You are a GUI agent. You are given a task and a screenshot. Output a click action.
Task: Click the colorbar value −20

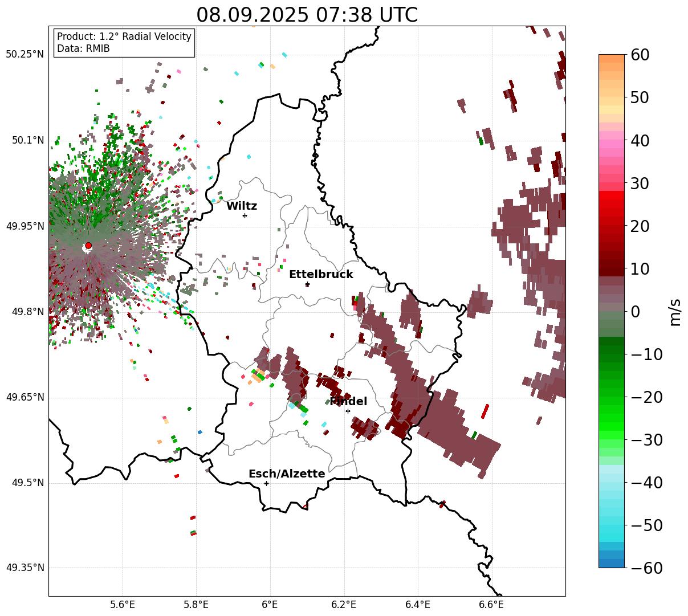pyautogui.click(x=646, y=397)
